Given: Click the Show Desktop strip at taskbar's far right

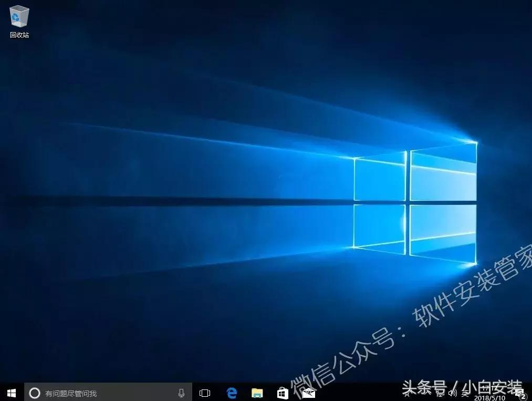Looking at the screenshot, I should [530, 393].
